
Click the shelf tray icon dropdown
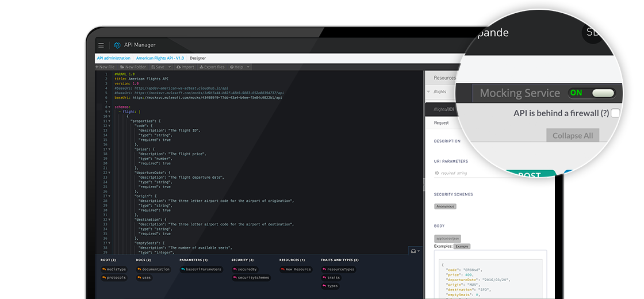click(x=416, y=251)
